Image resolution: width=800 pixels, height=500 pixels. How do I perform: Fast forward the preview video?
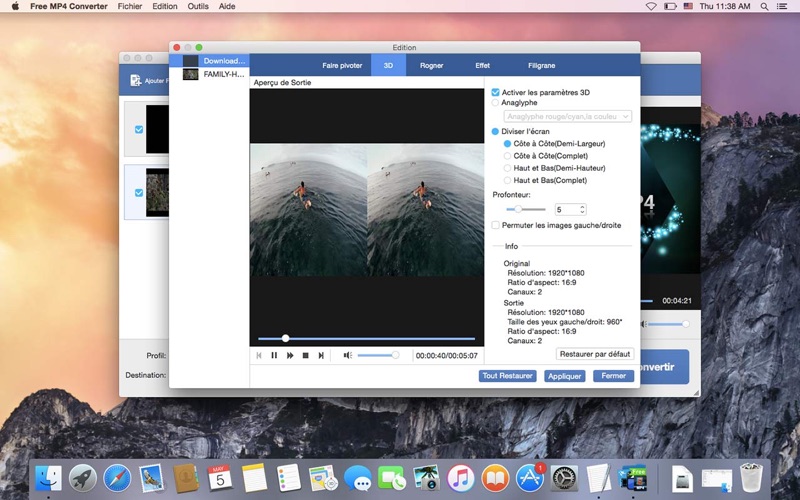coord(290,355)
